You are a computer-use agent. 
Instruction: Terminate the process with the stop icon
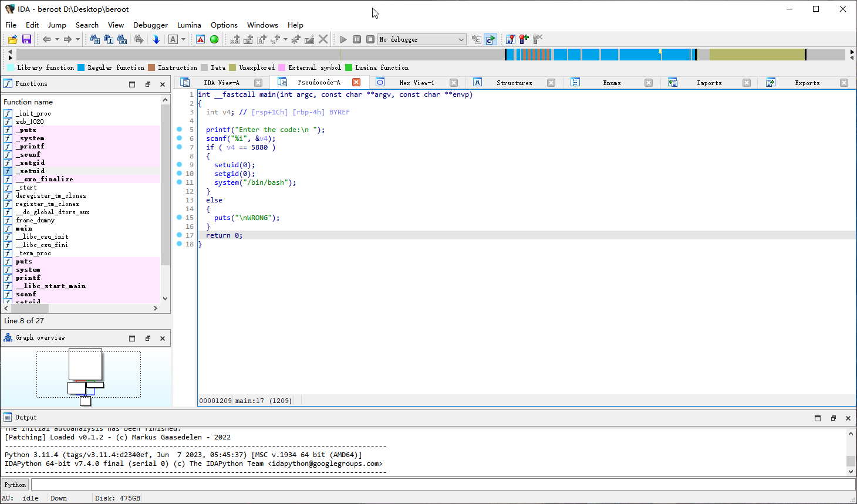370,39
